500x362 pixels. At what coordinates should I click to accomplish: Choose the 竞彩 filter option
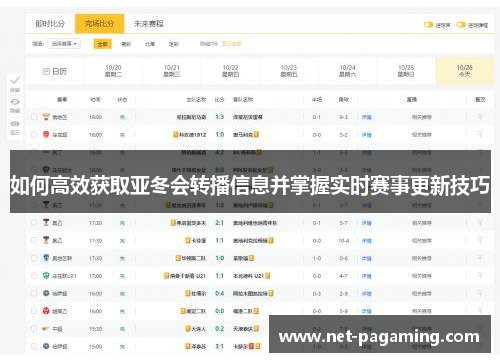tap(126, 44)
